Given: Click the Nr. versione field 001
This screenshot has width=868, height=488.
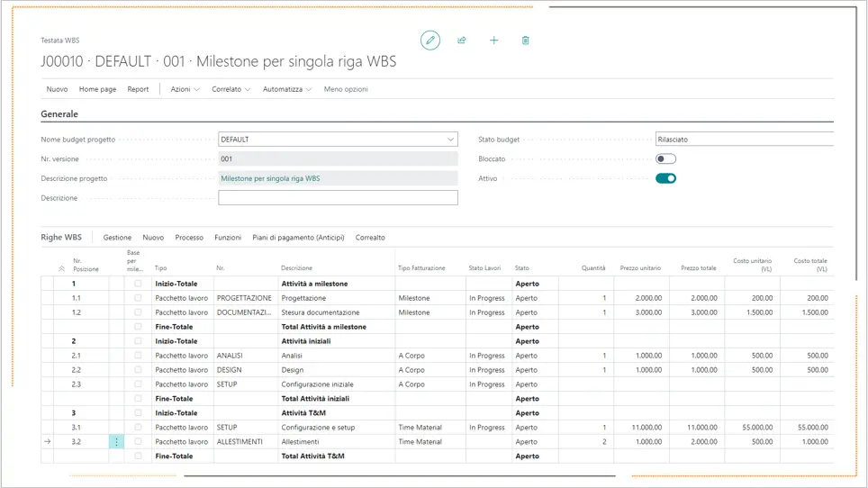Looking at the screenshot, I should (x=338, y=158).
